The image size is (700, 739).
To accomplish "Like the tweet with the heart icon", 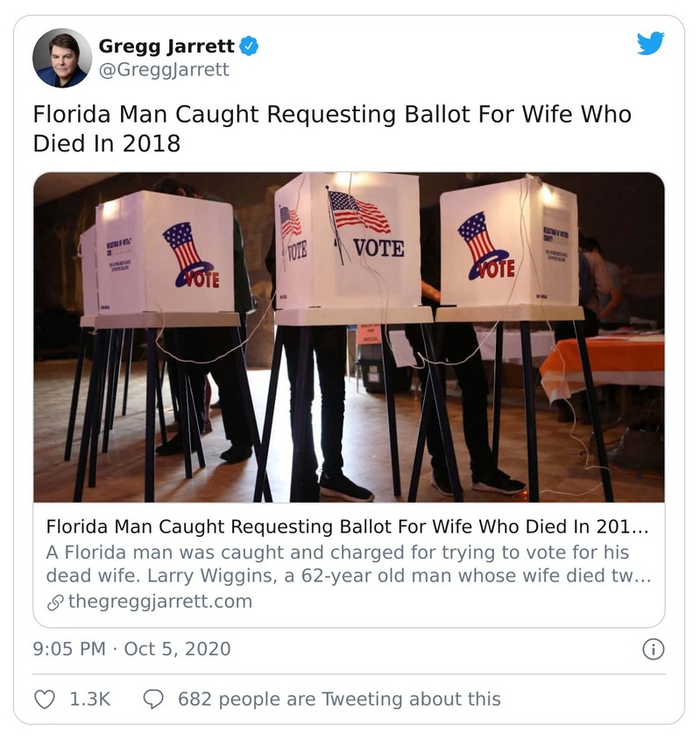I will (45, 699).
